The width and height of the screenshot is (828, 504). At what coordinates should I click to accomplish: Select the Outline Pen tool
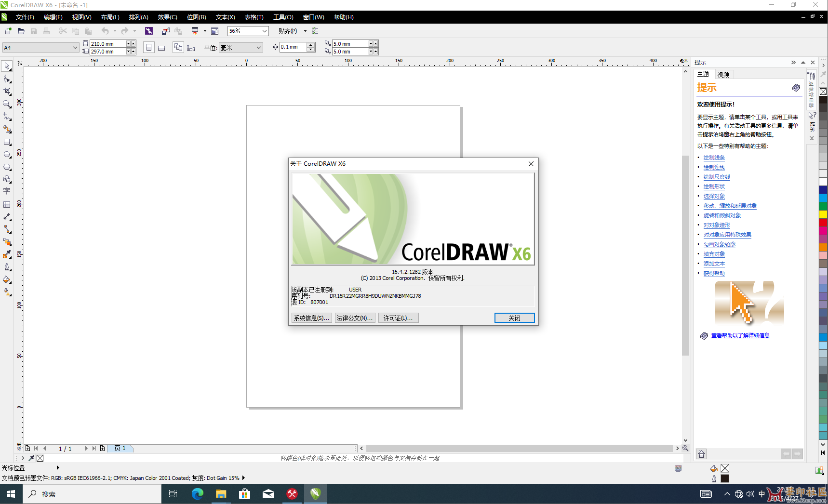click(7, 267)
